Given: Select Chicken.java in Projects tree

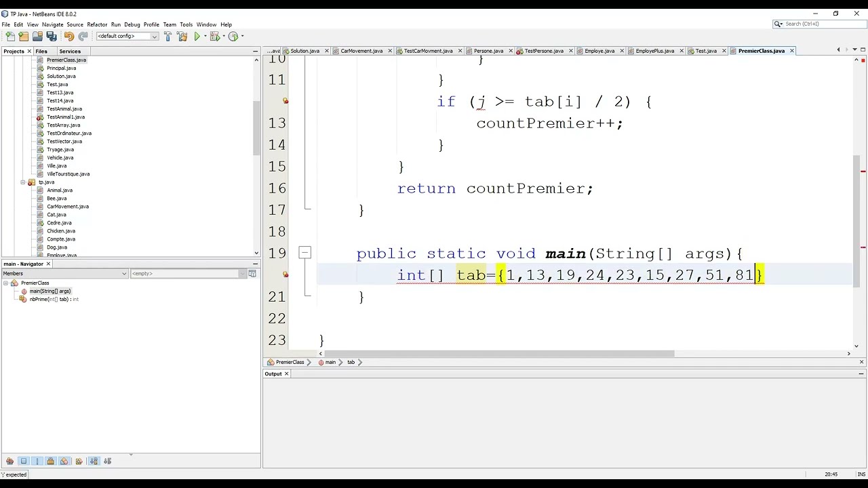Looking at the screenshot, I should pos(61,230).
